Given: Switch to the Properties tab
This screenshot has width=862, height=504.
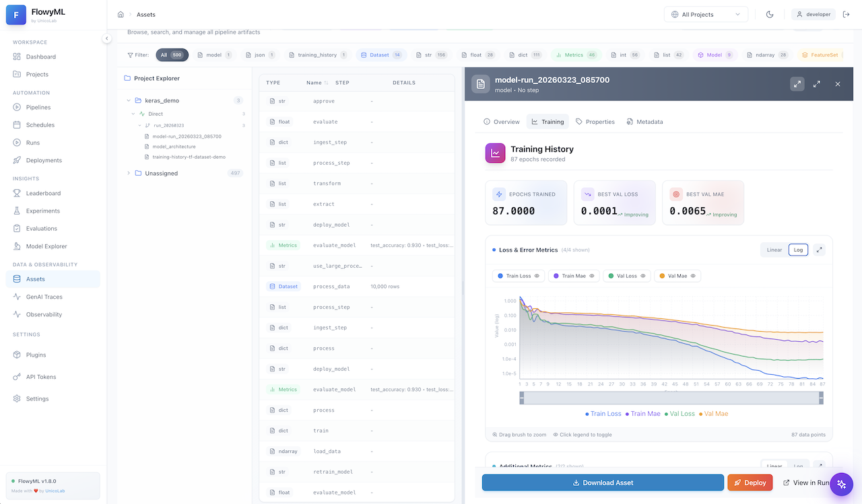Looking at the screenshot, I should point(595,122).
